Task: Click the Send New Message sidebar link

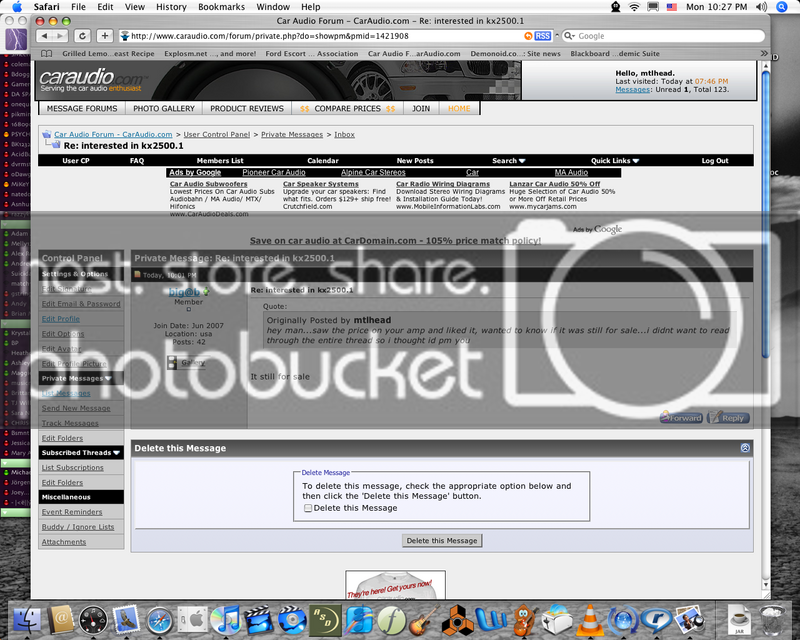Action: click(x=76, y=408)
